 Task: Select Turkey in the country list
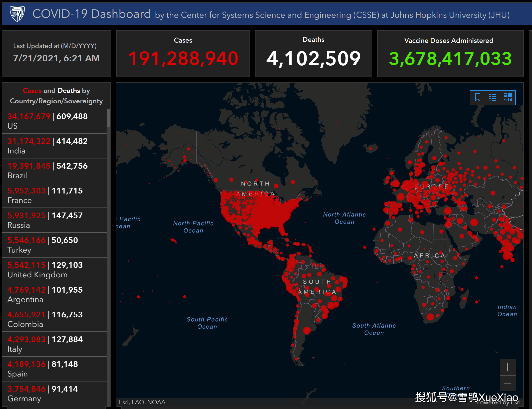[x=55, y=245]
